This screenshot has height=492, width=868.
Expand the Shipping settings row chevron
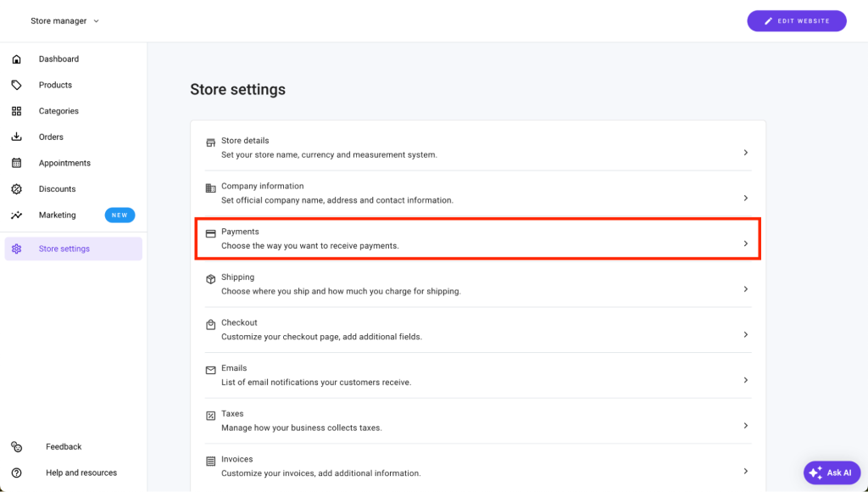tap(746, 288)
